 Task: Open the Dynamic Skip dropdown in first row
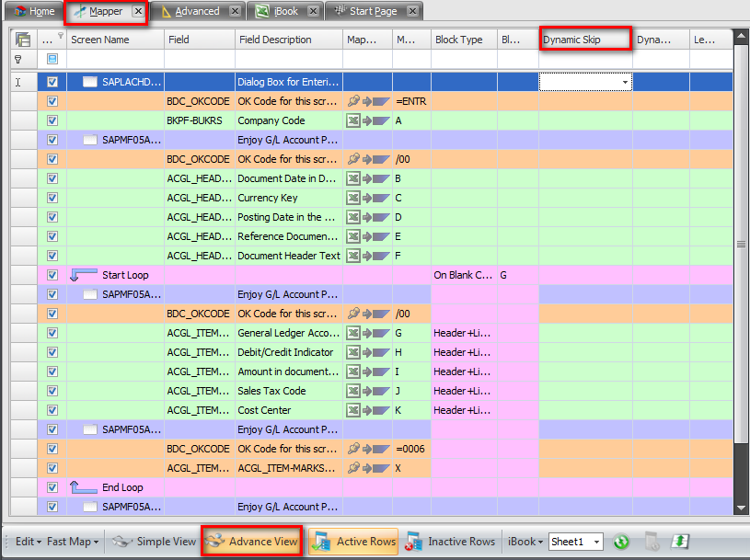626,82
